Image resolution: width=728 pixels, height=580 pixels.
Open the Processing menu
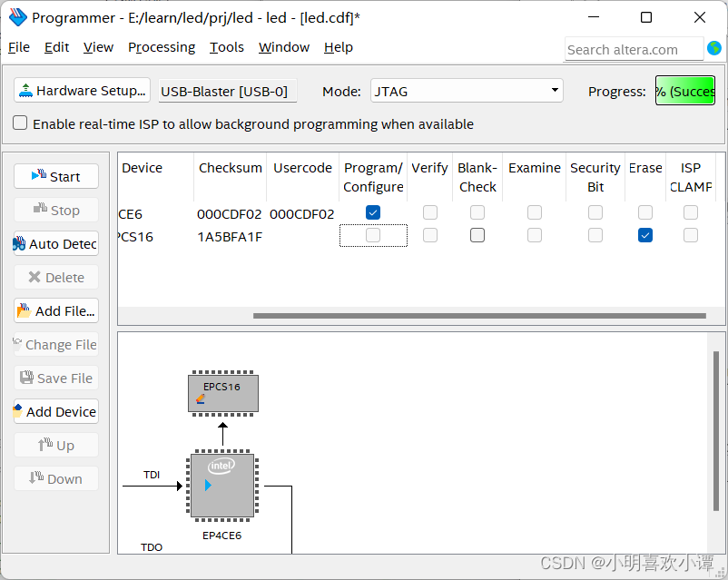[x=162, y=47]
